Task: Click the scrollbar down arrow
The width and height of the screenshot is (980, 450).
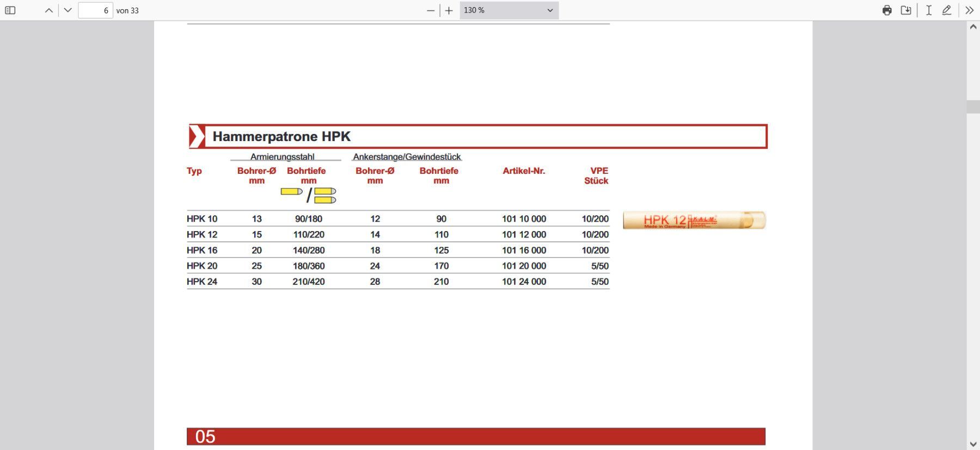Action: click(973, 445)
